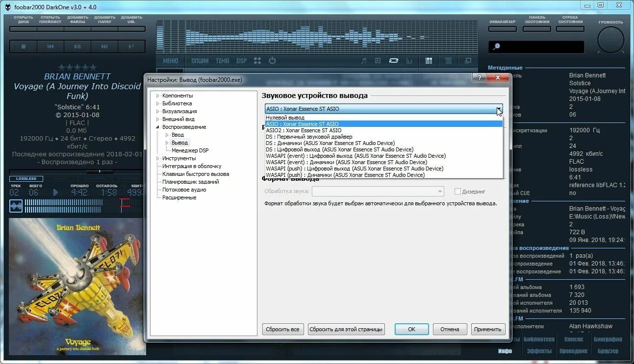This screenshot has height=364, width=634.
Task: Click the Сбросить все button
Action: [x=283, y=329]
